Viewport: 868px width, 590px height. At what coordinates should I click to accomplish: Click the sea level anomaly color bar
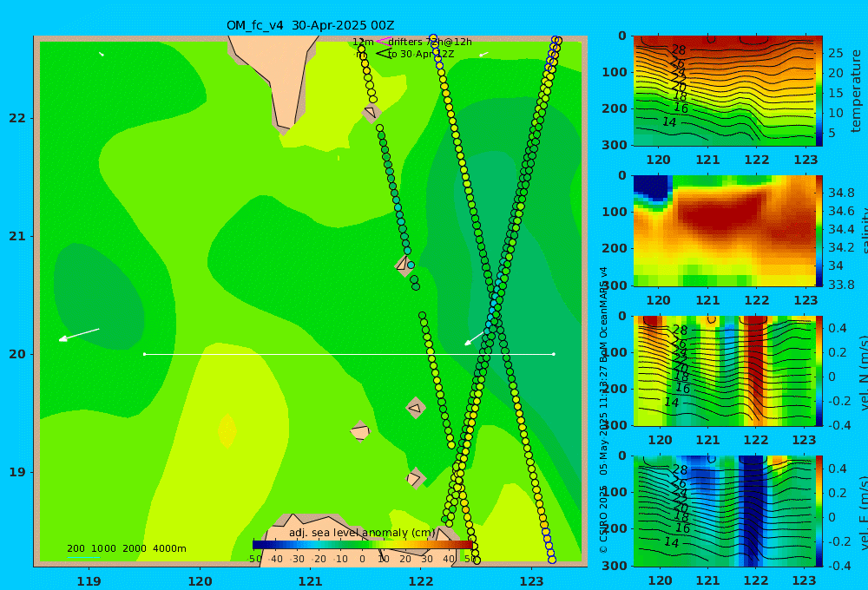coord(363,545)
